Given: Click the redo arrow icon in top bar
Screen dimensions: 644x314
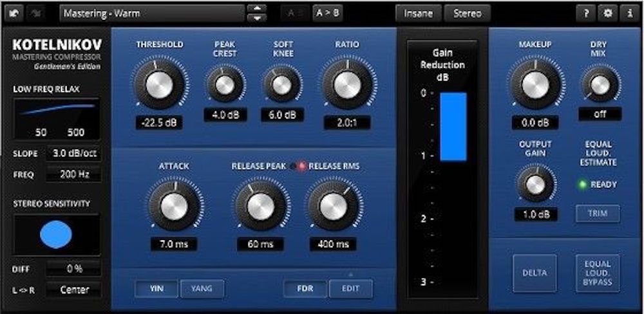Looking at the screenshot, I should [x=37, y=13].
